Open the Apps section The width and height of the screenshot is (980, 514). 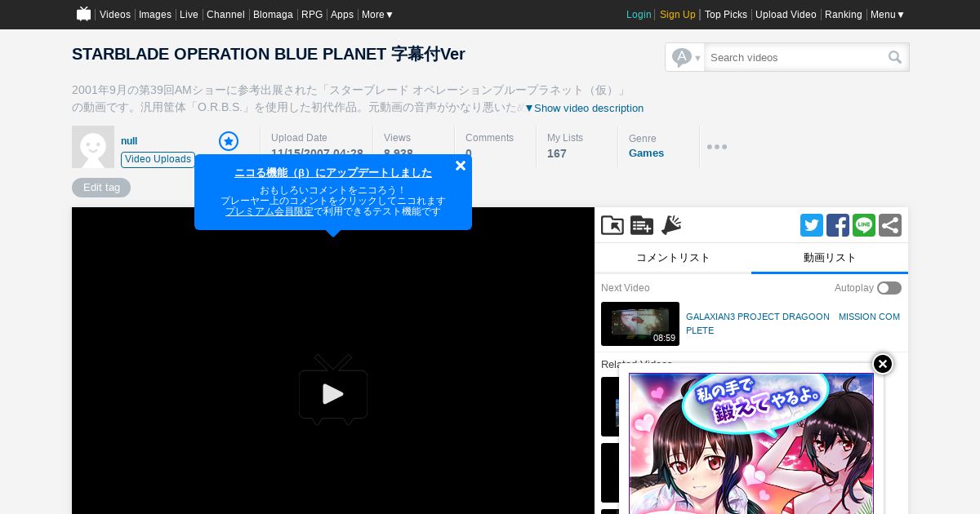pyautogui.click(x=342, y=15)
